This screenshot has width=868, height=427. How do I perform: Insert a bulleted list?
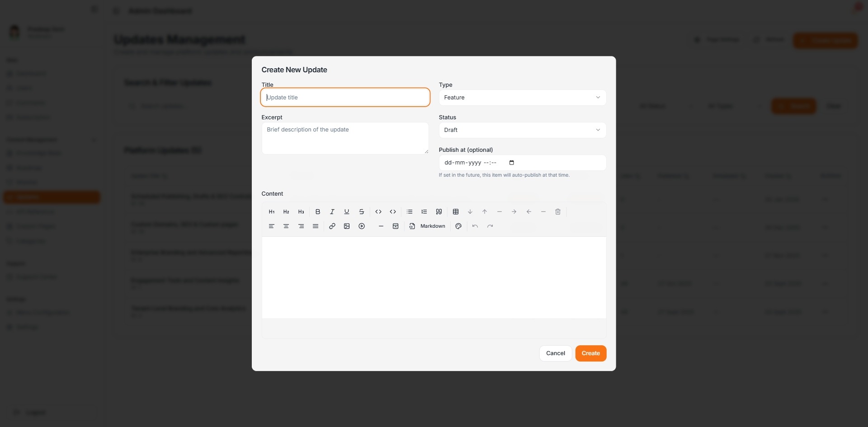tap(410, 212)
